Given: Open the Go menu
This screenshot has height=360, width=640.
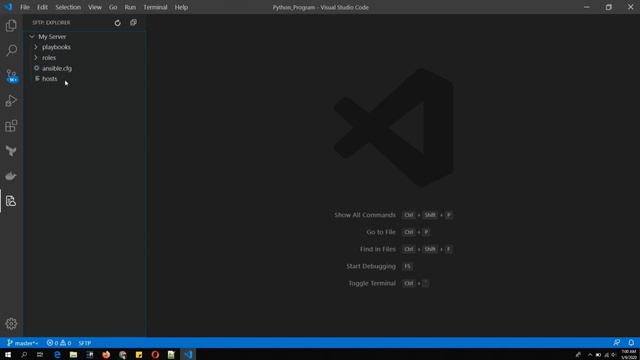Looking at the screenshot, I should point(113,7).
